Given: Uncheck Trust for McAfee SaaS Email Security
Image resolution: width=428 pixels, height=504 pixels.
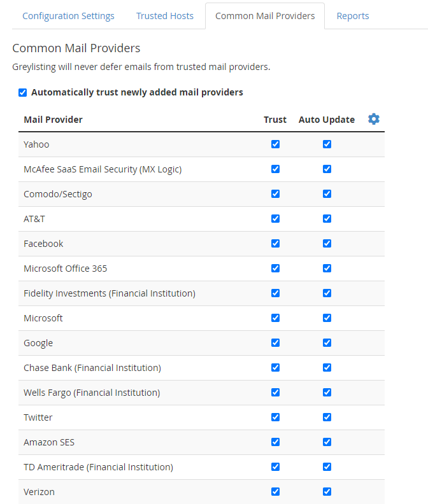Looking at the screenshot, I should [x=276, y=169].
